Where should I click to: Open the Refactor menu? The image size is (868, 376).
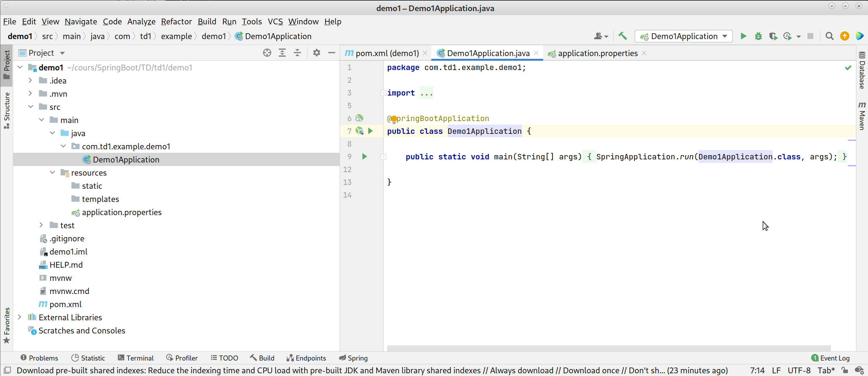point(176,22)
